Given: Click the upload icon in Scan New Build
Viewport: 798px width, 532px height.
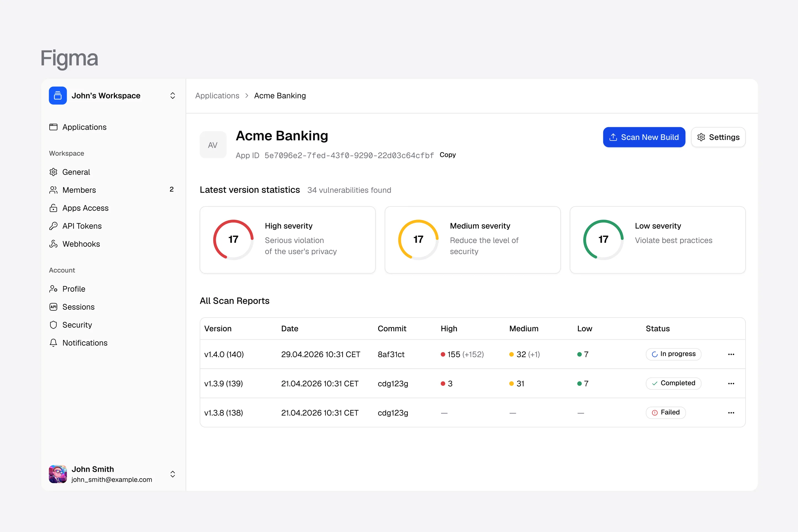Looking at the screenshot, I should pos(613,137).
